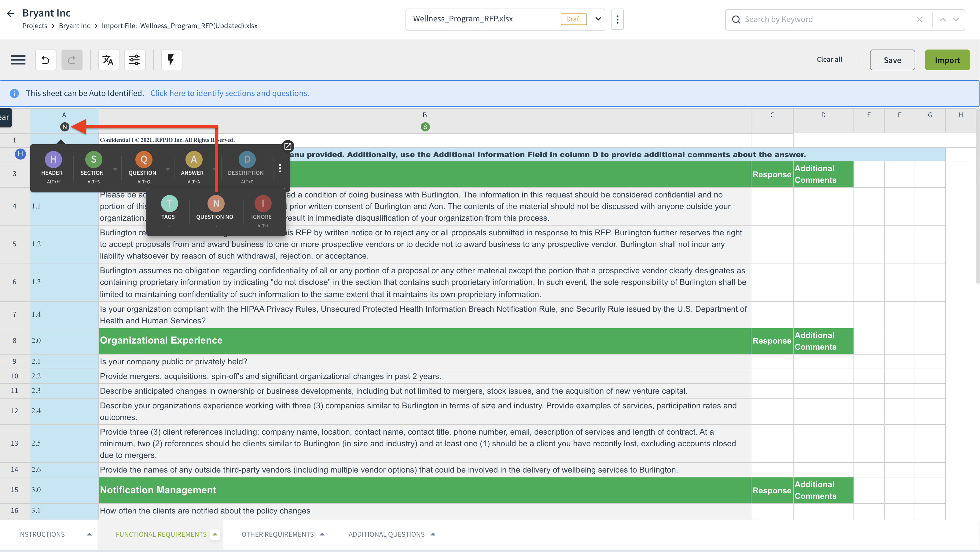
Task: Expand the Section tag dropdown arrow
Action: [115, 169]
